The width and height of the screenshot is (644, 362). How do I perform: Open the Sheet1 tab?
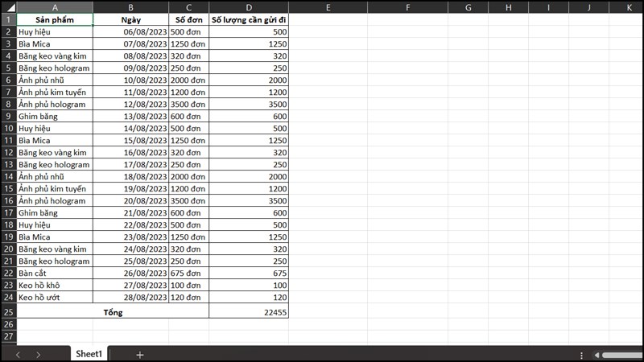tap(89, 354)
